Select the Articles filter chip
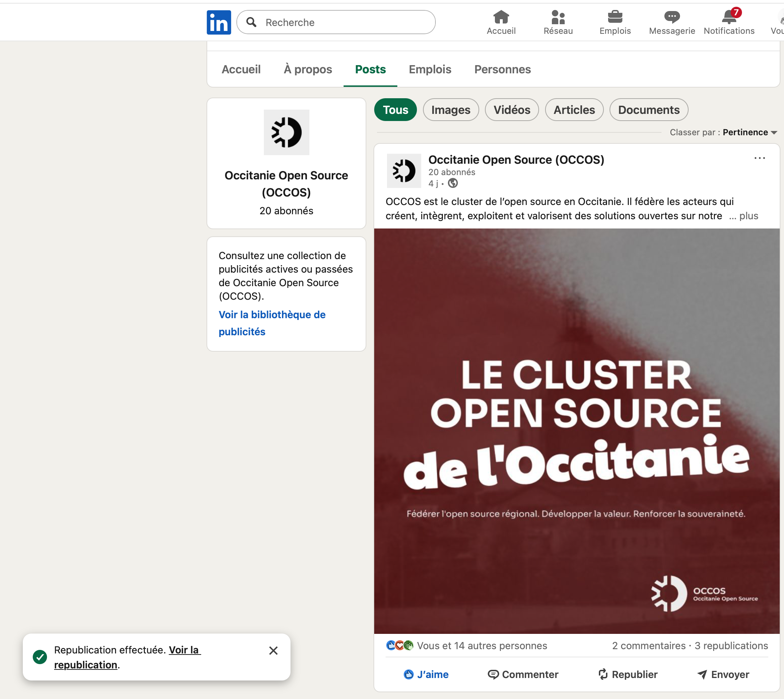Screen dimensions: 784x699 (x=574, y=110)
